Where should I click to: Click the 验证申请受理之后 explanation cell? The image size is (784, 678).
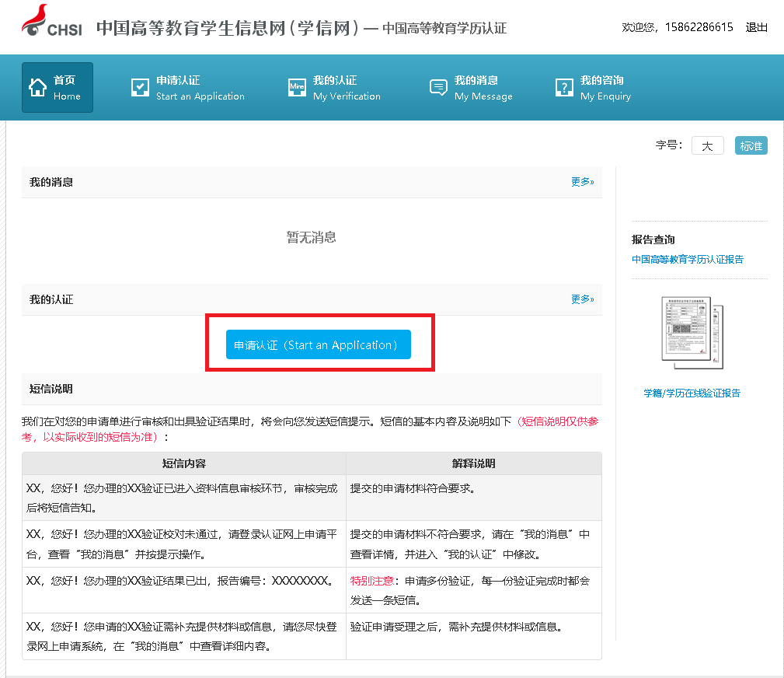click(473, 637)
